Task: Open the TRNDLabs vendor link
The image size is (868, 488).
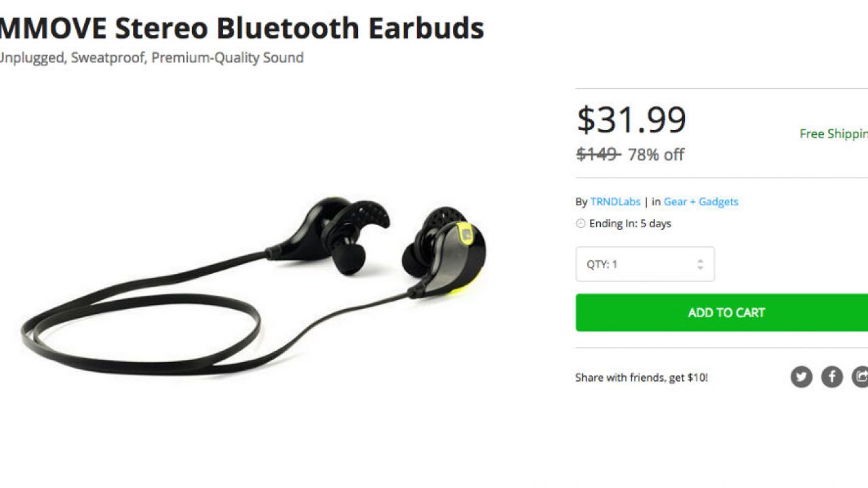Action: (615, 201)
